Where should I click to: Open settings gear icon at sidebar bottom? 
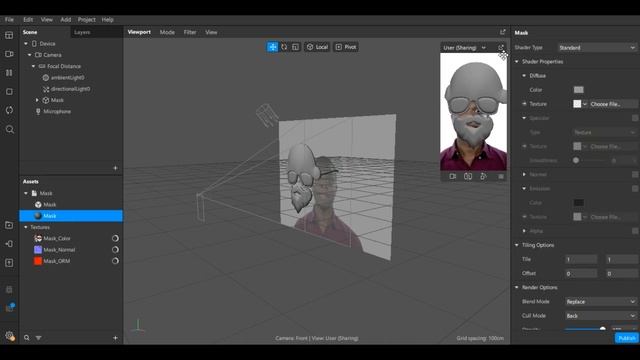pyautogui.click(x=9, y=336)
